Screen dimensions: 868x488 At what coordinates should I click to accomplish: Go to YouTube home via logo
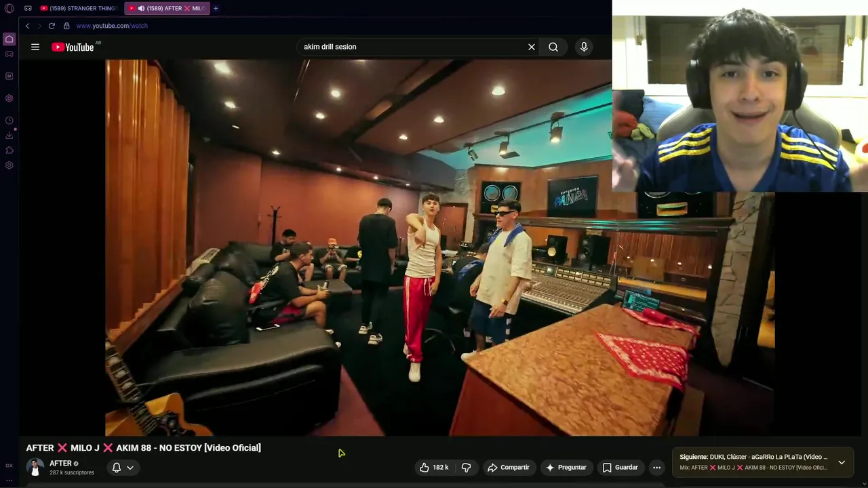click(73, 47)
